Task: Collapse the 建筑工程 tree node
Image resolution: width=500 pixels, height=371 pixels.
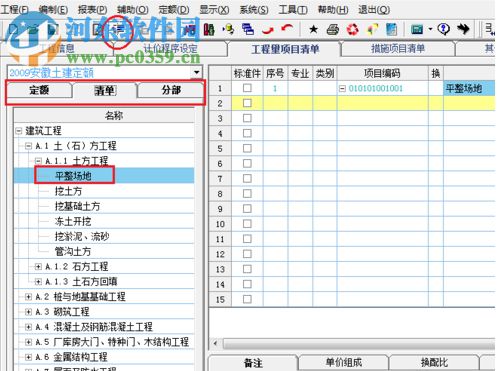Action: click(19, 131)
